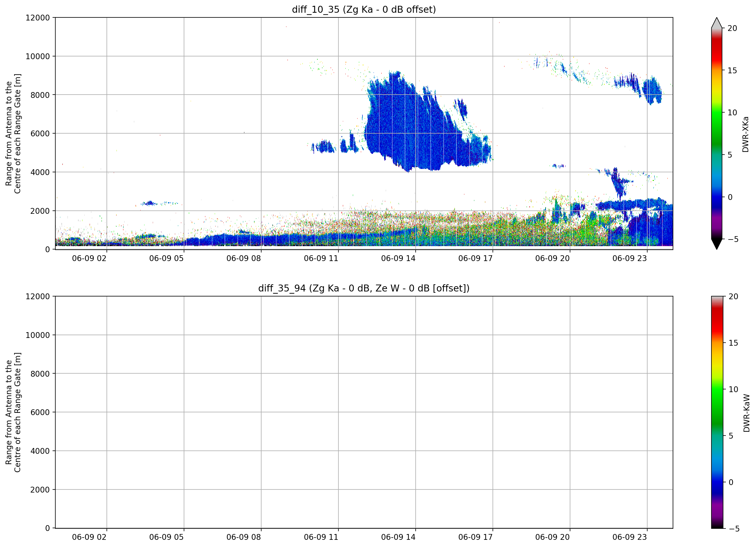Click '06-09 11' x-tick under diff_10_35 plot
The image size is (756, 547).
[x=321, y=258]
